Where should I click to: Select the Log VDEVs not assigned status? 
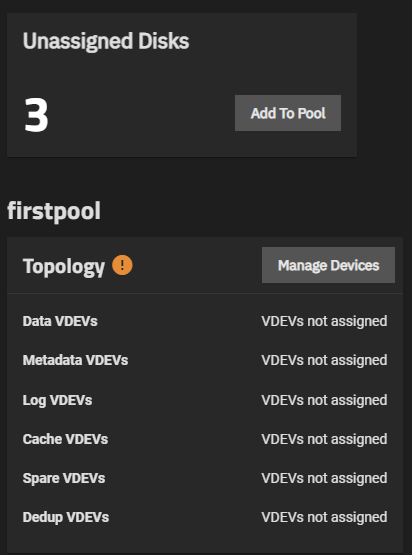coord(324,400)
